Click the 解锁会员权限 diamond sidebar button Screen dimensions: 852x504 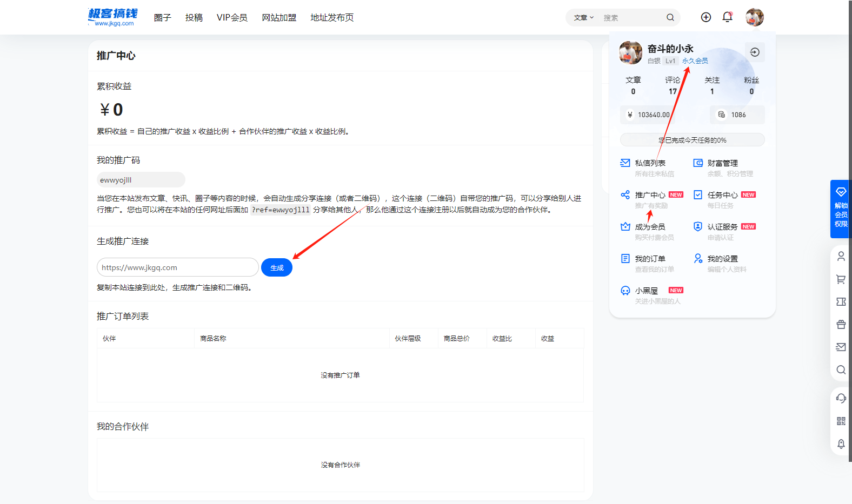[841, 209]
